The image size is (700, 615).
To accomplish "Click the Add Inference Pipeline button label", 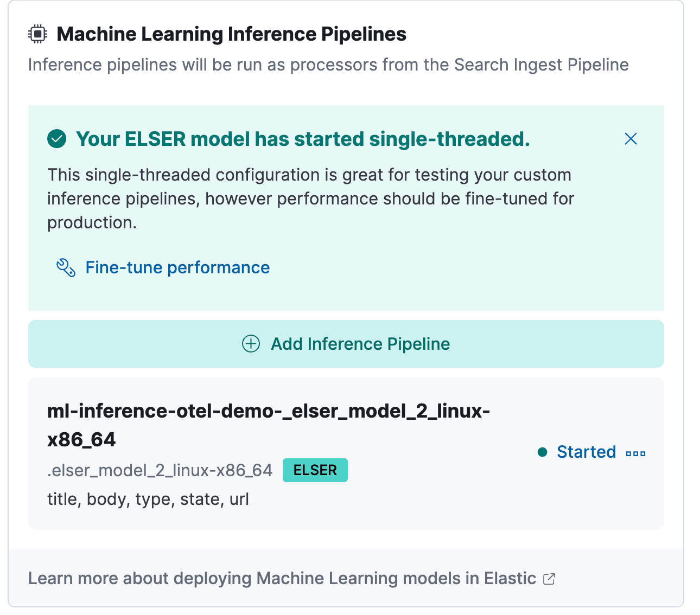I will 360,344.
